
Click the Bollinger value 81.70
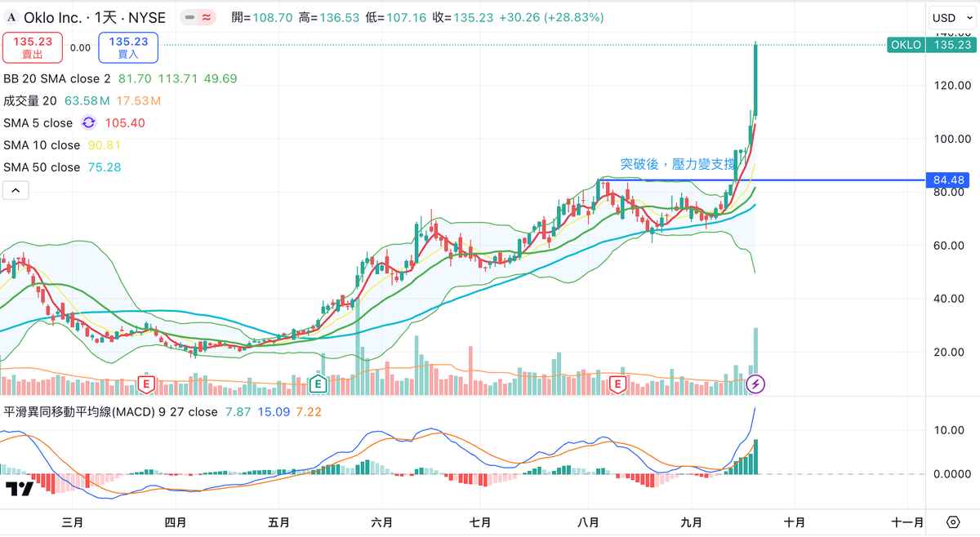(x=135, y=79)
